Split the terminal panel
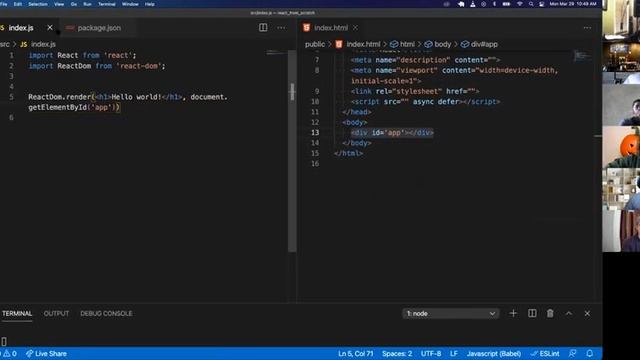Screen dimensions: 640x360 pyautogui.click(x=532, y=313)
